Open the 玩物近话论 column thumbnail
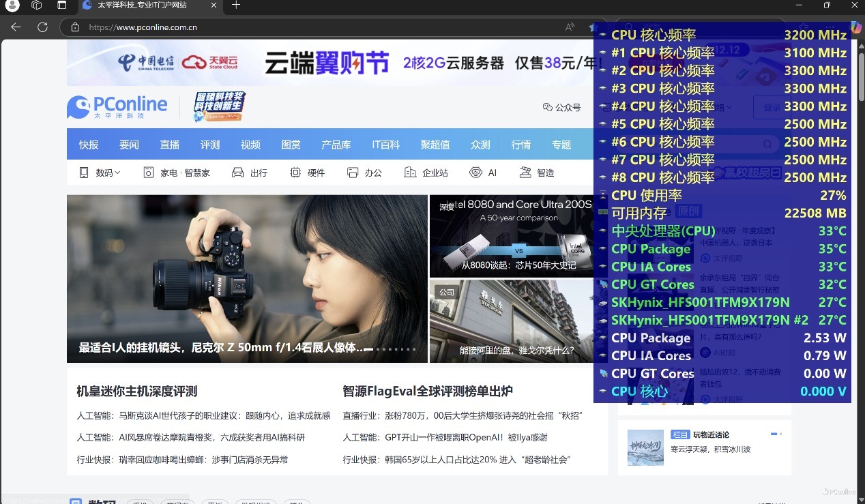The width and height of the screenshot is (865, 504). pos(645,447)
